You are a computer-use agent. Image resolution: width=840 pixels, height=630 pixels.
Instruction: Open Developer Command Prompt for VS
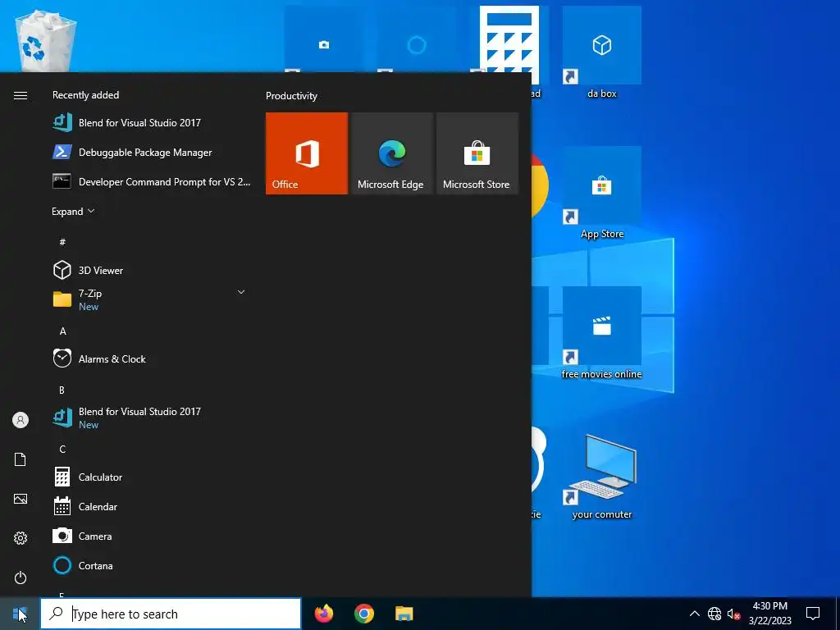(152, 181)
